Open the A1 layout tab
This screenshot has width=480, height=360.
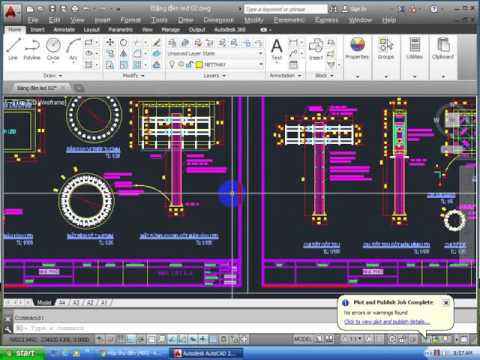coord(104,302)
